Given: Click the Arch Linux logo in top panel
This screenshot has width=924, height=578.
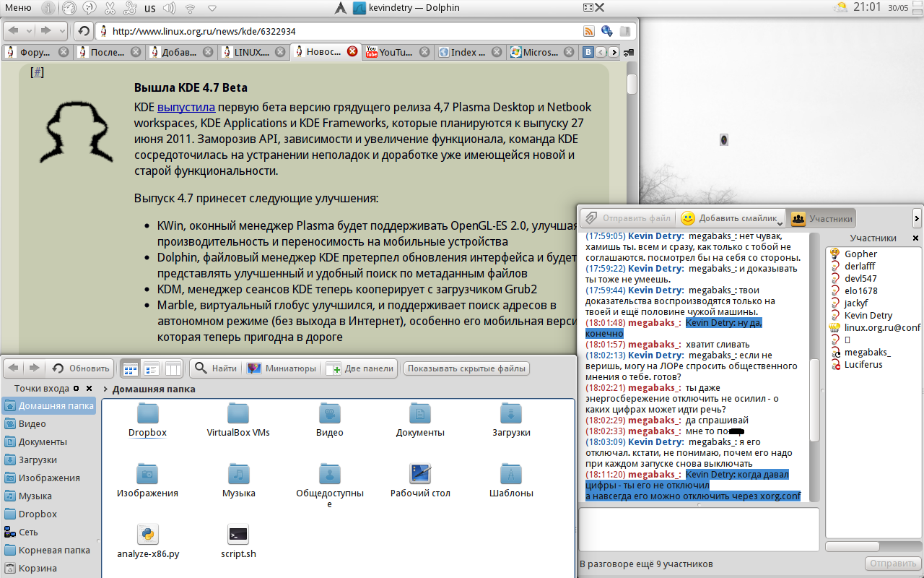Looking at the screenshot, I should point(340,8).
